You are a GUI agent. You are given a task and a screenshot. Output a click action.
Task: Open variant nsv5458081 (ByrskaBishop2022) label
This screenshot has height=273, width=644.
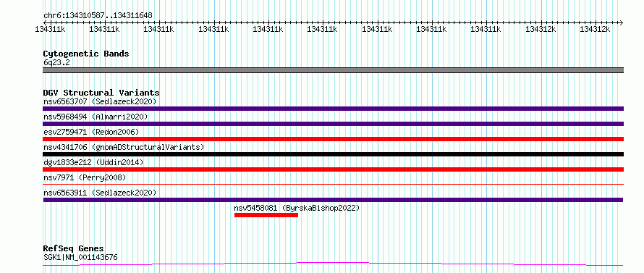[x=297, y=208]
